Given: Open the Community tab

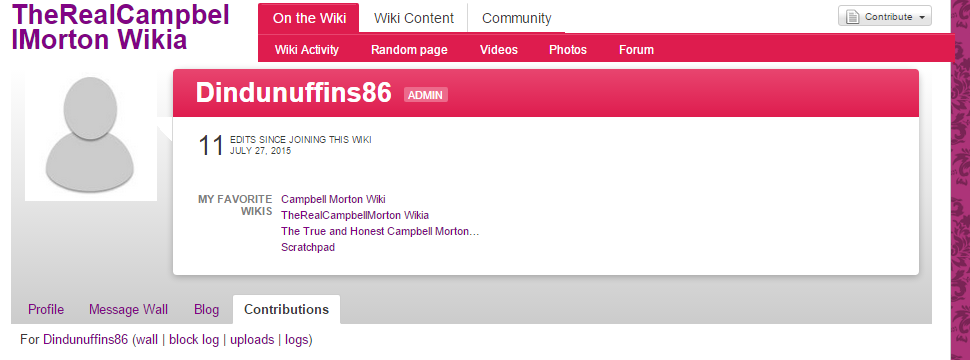Looking at the screenshot, I should 517,18.
